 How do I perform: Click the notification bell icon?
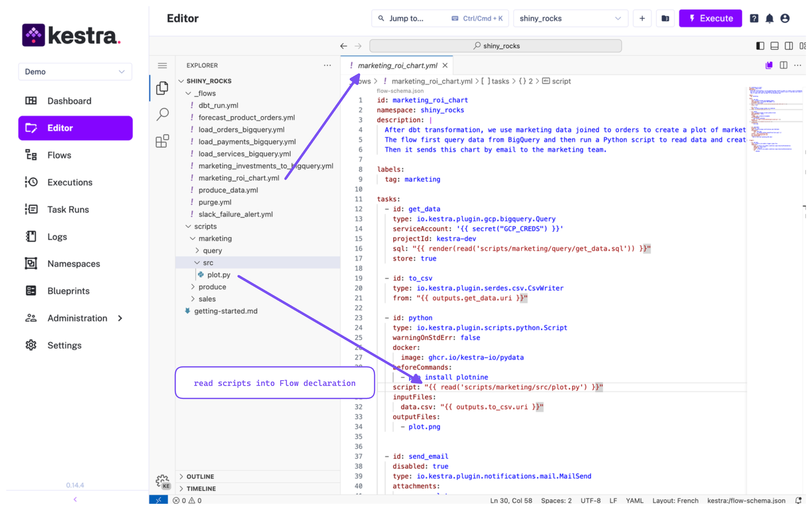(769, 18)
